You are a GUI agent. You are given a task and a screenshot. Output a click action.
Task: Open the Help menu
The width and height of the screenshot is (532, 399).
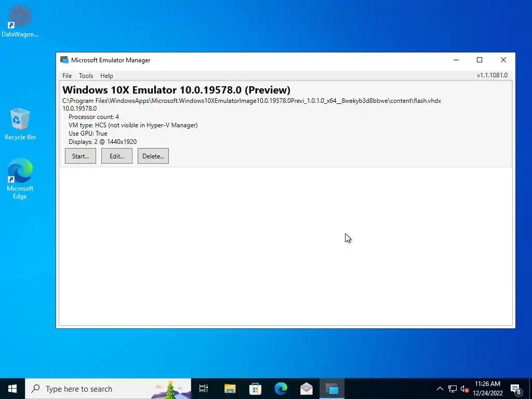107,76
